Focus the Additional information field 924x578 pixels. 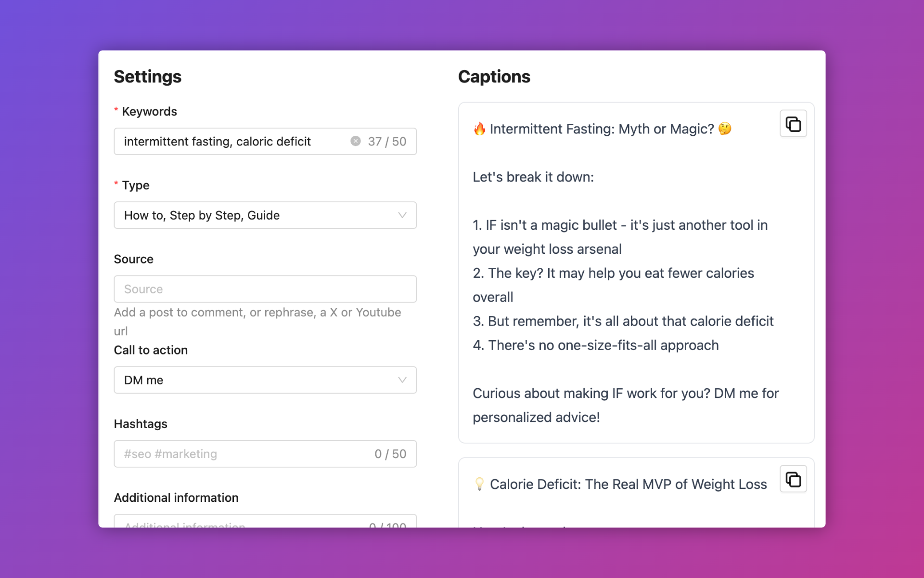pyautogui.click(x=241, y=523)
